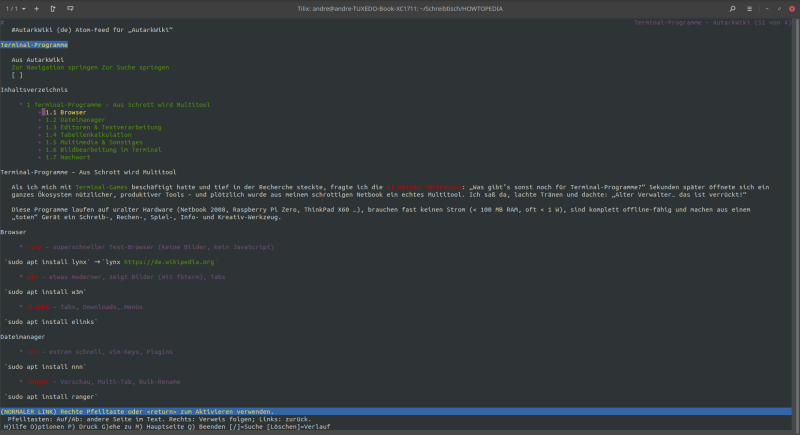Add a terminal to the right
Screen dimensions: 800x435
pos(53,9)
